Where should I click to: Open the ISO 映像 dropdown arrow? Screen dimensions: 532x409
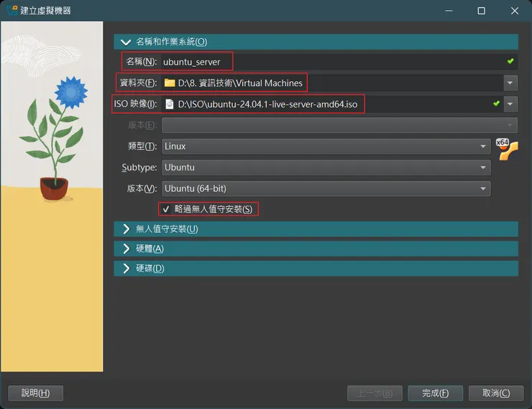coord(510,104)
